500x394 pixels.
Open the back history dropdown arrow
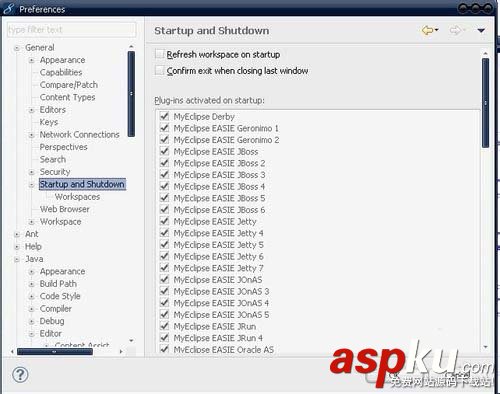pos(437,30)
